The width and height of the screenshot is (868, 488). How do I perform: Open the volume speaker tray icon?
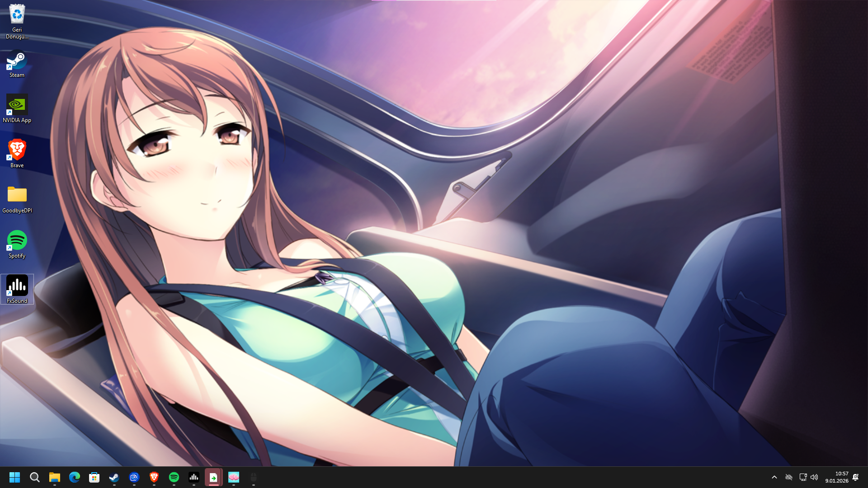point(814,477)
